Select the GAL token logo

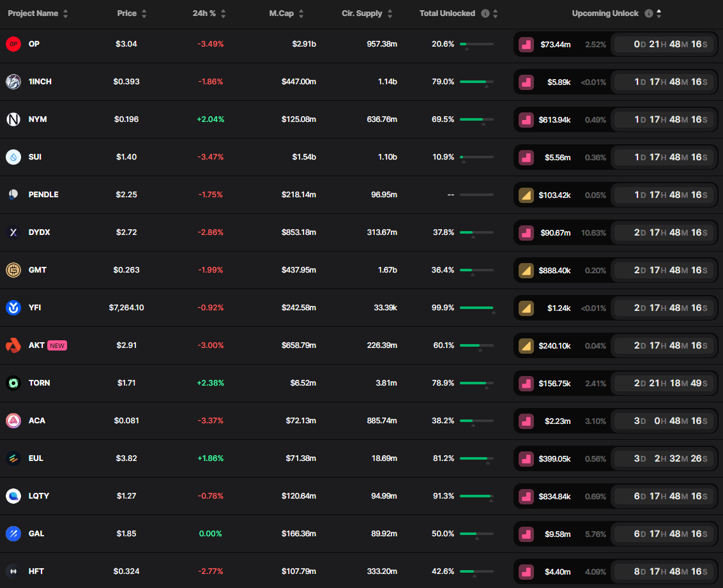[x=13, y=534]
